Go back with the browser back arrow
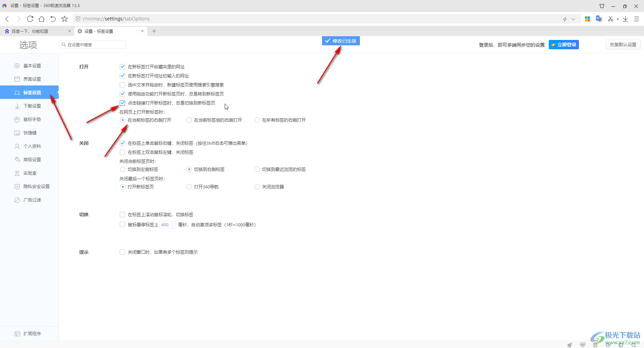The image size is (644, 348). [7, 19]
